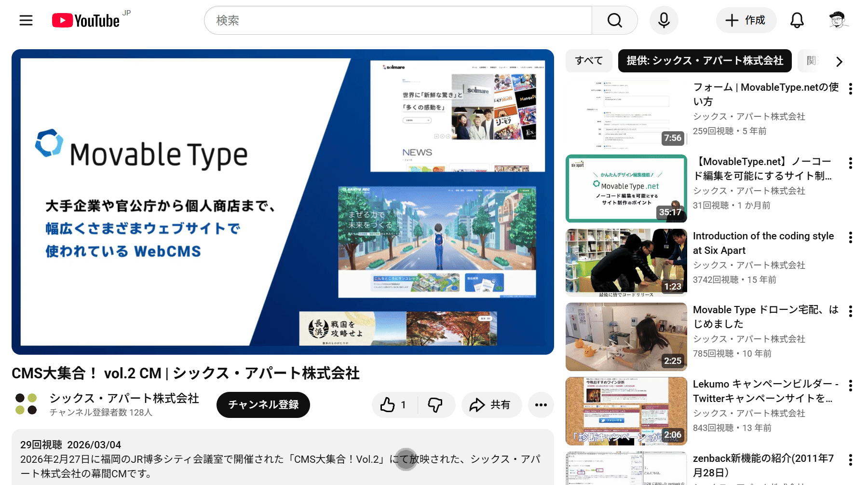Screen dimensions: 868x485
Task: Click 785回視聴・10 年前 text
Action: point(732,353)
